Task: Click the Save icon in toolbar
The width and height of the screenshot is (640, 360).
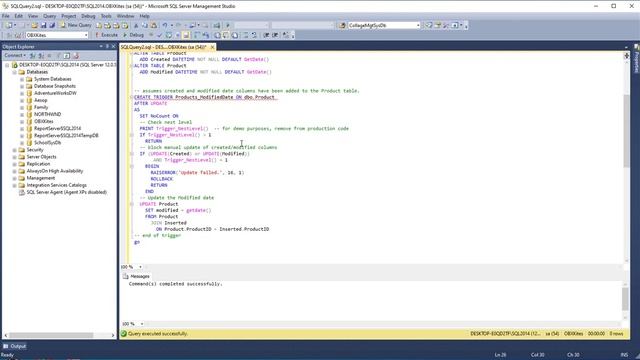Action: point(43,25)
